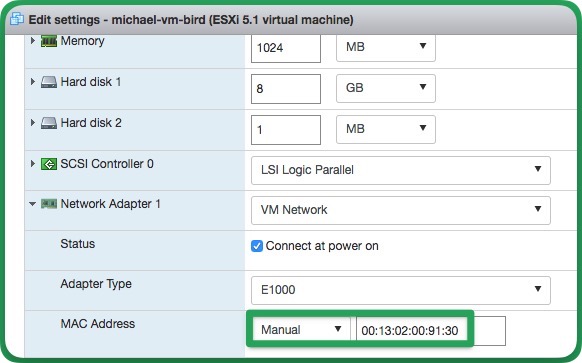Click the MAC Address label

click(98, 324)
